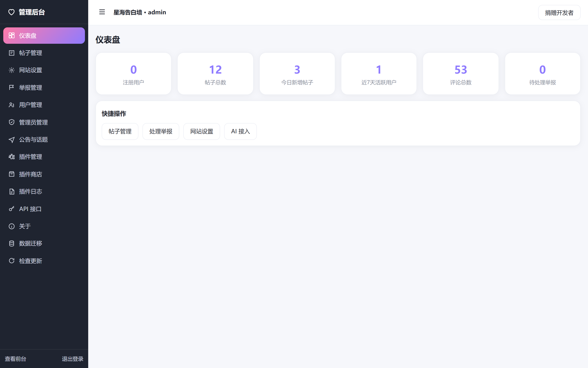Click the 今日新增帖子 stat card
588x368 pixels.
tap(297, 74)
